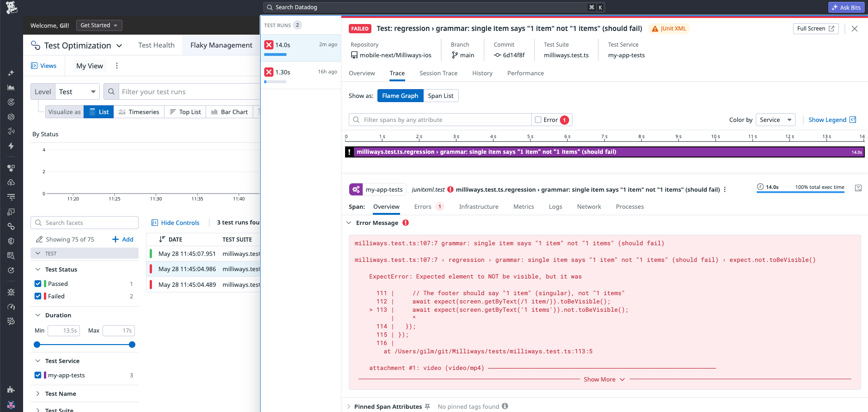868x412 pixels.
Task: Open the lightning bolt sidebar icon
Action: click(x=11, y=146)
